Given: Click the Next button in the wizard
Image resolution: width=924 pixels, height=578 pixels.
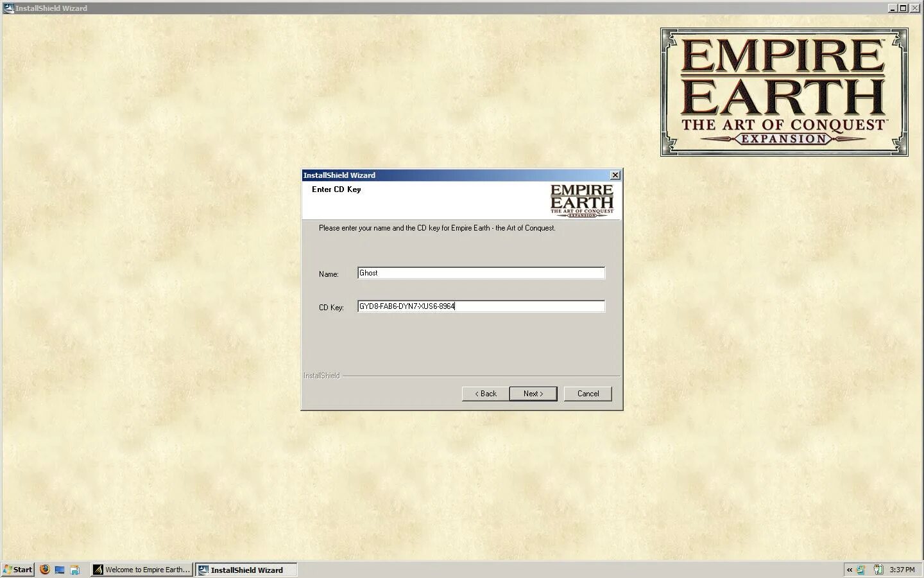Looking at the screenshot, I should coord(533,394).
